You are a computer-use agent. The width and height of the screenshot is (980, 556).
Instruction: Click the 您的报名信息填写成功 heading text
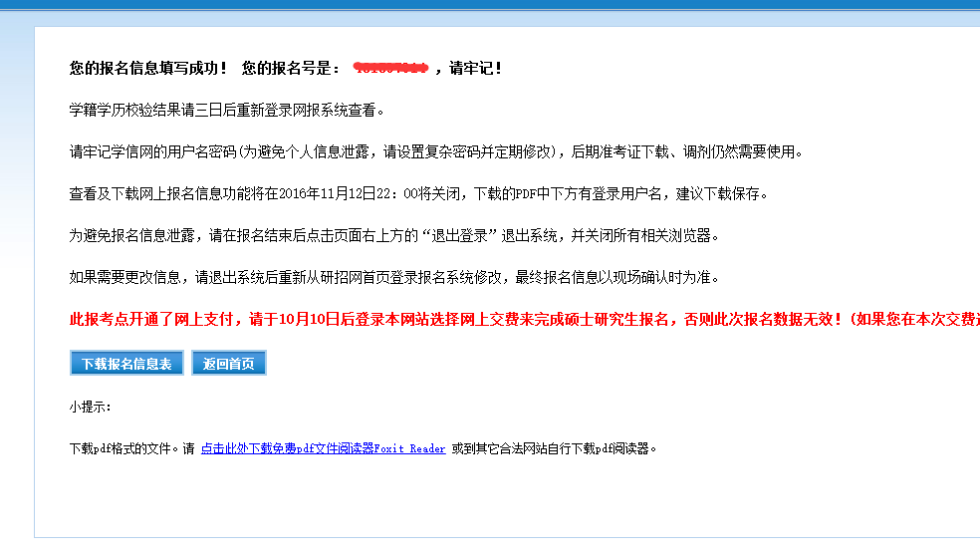tap(147, 69)
